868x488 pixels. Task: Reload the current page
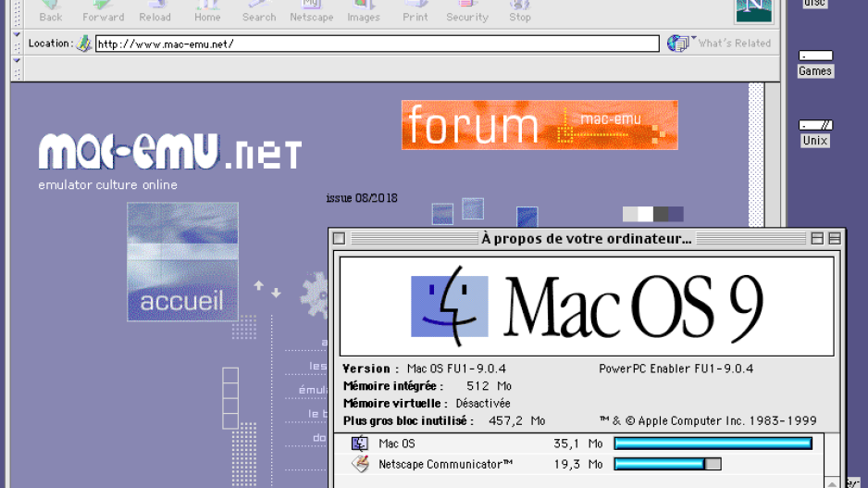[x=155, y=11]
